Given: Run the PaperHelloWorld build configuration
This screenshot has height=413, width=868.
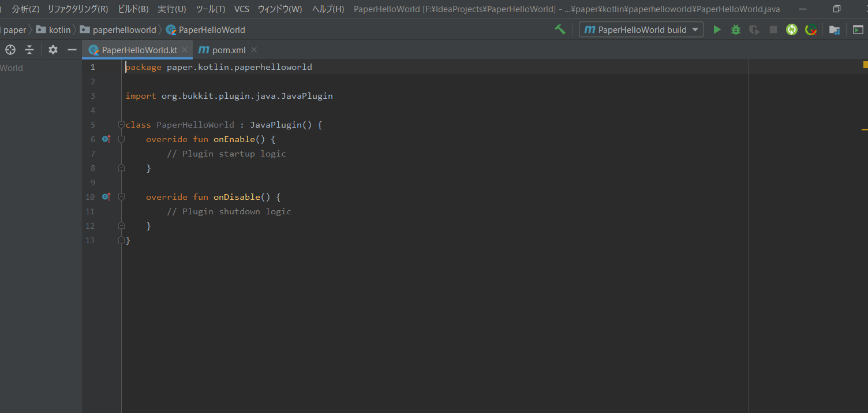Looking at the screenshot, I should [x=717, y=29].
